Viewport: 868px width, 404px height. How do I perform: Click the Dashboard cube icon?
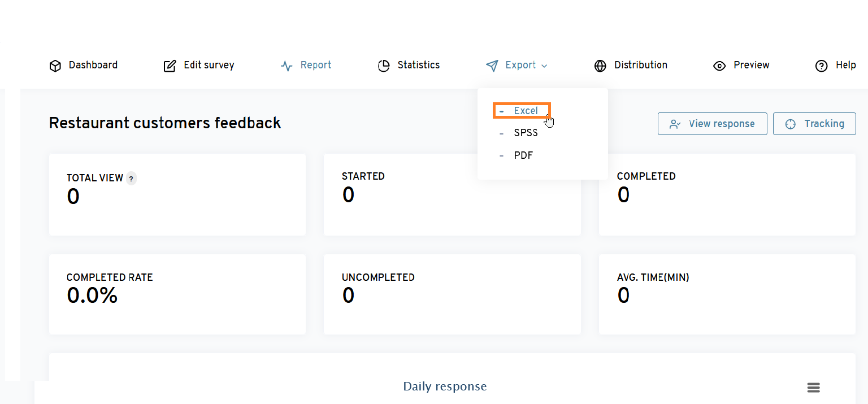click(x=55, y=66)
